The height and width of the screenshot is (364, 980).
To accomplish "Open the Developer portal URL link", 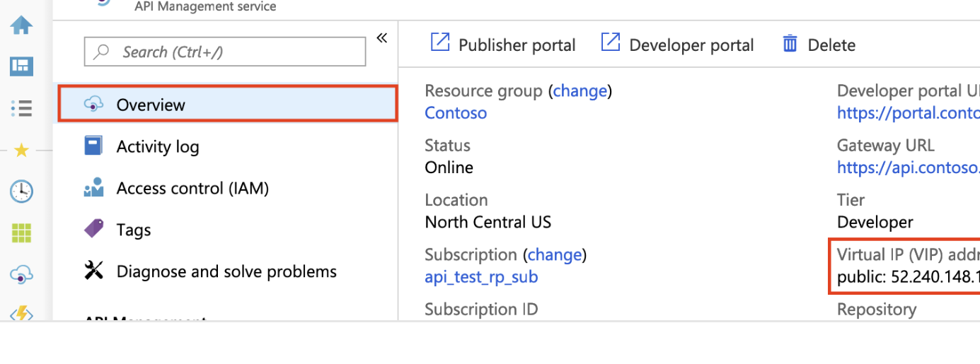I will [x=909, y=113].
